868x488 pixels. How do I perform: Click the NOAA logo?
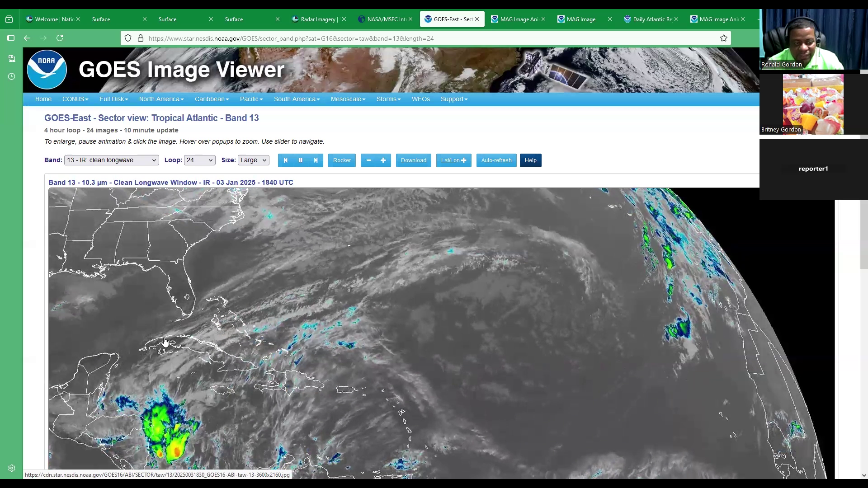tap(47, 70)
